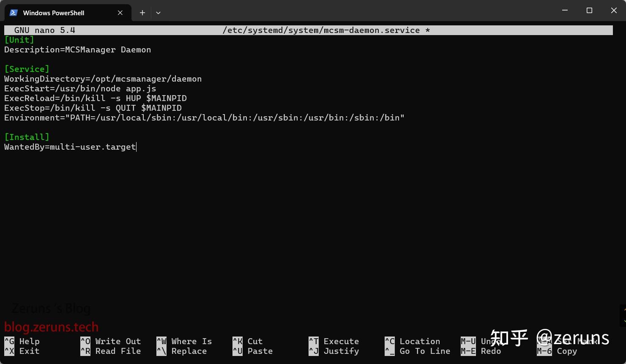Click the PowerShell icon on the tab

[x=13, y=13]
